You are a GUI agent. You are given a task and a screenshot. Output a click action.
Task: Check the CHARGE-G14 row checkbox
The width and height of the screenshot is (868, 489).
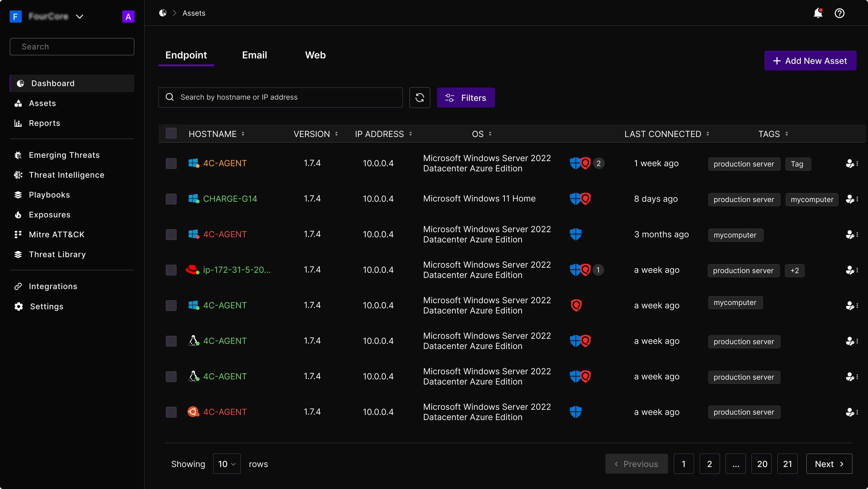(x=171, y=199)
